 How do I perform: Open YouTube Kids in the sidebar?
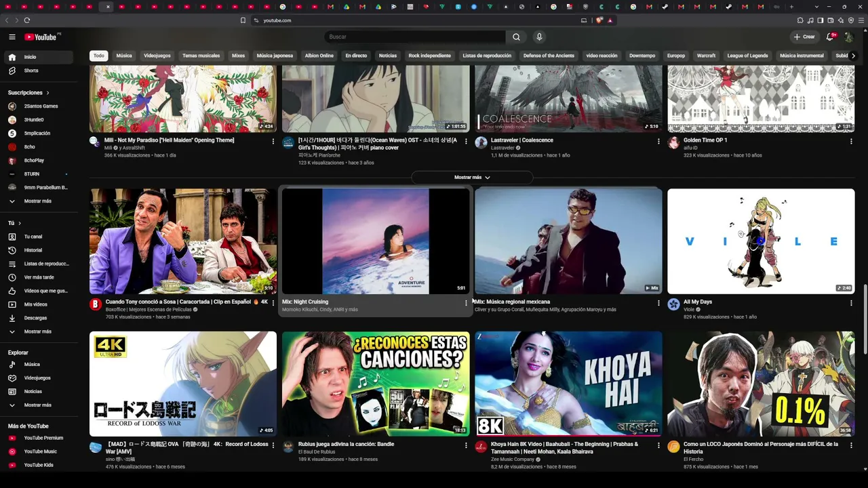pyautogui.click(x=39, y=465)
